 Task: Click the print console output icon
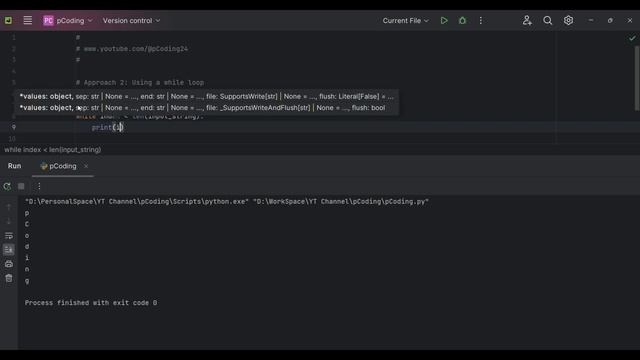(x=9, y=264)
